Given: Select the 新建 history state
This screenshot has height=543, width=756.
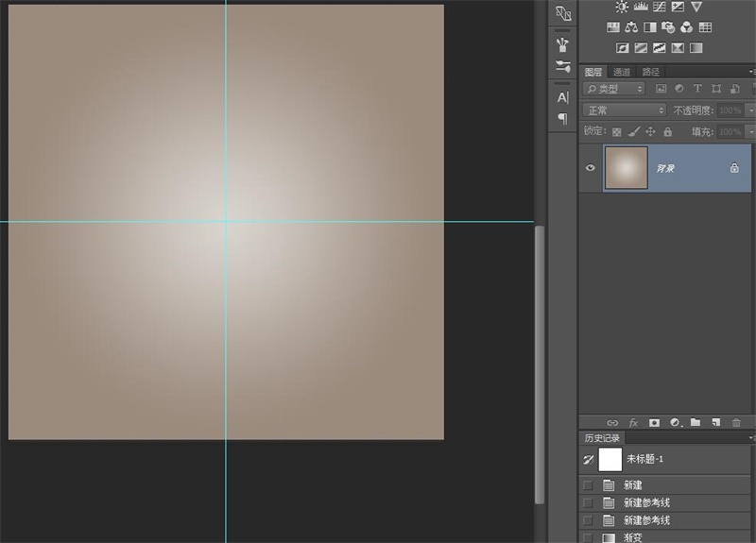Looking at the screenshot, I should tap(665, 485).
